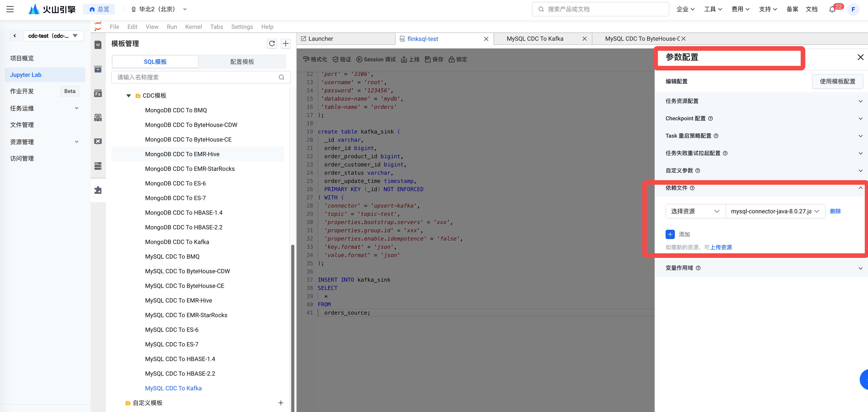Click the 验证 validate shield icon
The height and width of the screenshot is (412, 868).
[x=335, y=59]
